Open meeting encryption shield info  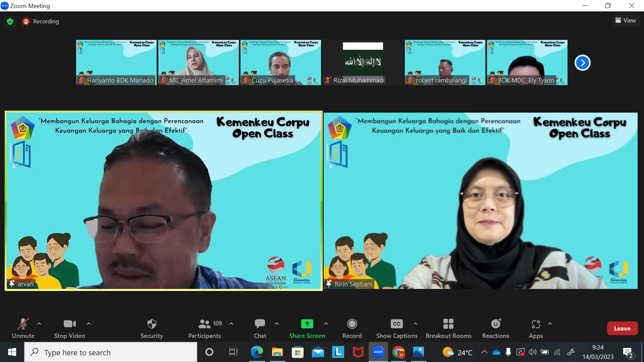point(10,21)
